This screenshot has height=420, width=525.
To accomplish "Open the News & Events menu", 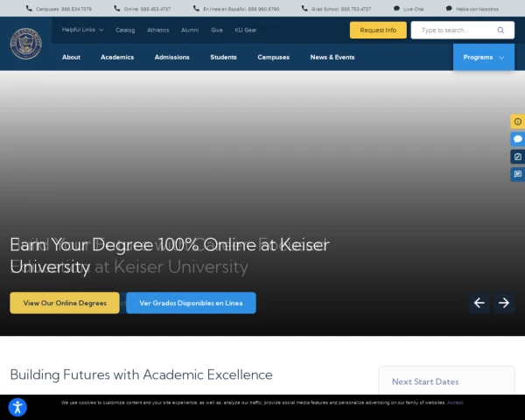I will tap(332, 57).
